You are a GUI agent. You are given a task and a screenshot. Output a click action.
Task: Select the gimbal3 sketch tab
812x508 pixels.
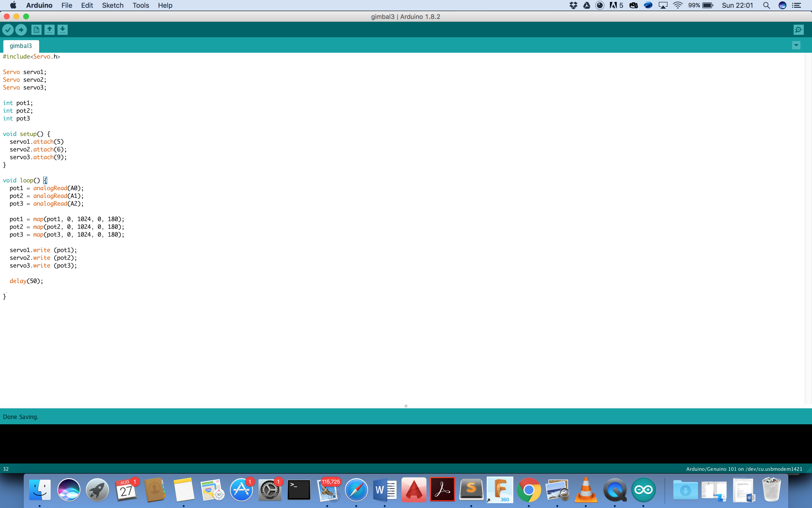pos(21,46)
